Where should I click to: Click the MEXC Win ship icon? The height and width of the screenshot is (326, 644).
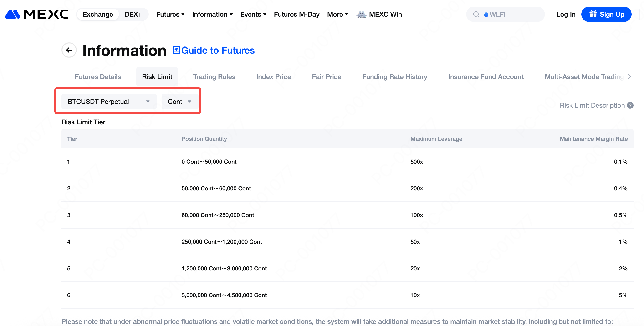pos(361,15)
